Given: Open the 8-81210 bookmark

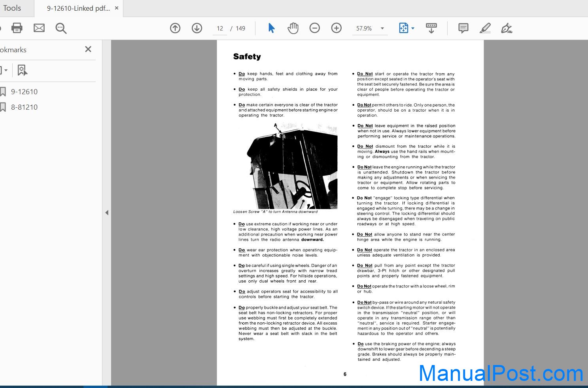Looking at the screenshot, I should [24, 107].
